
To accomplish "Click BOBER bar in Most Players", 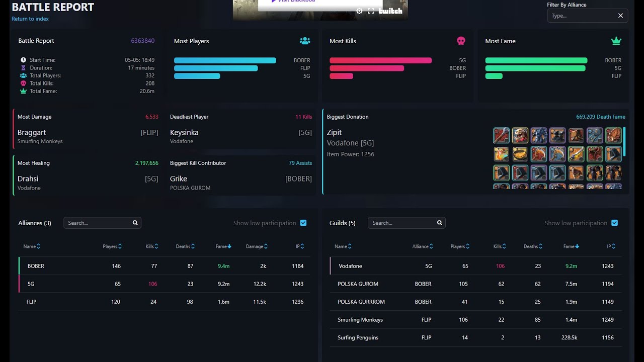I will (225, 60).
